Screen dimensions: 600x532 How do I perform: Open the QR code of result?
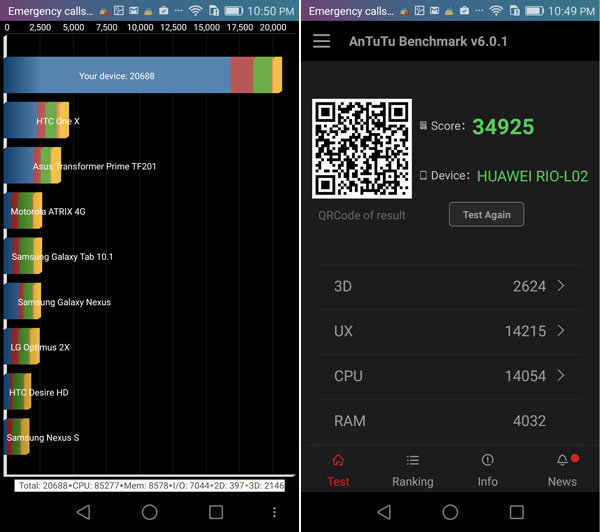pyautogui.click(x=362, y=149)
